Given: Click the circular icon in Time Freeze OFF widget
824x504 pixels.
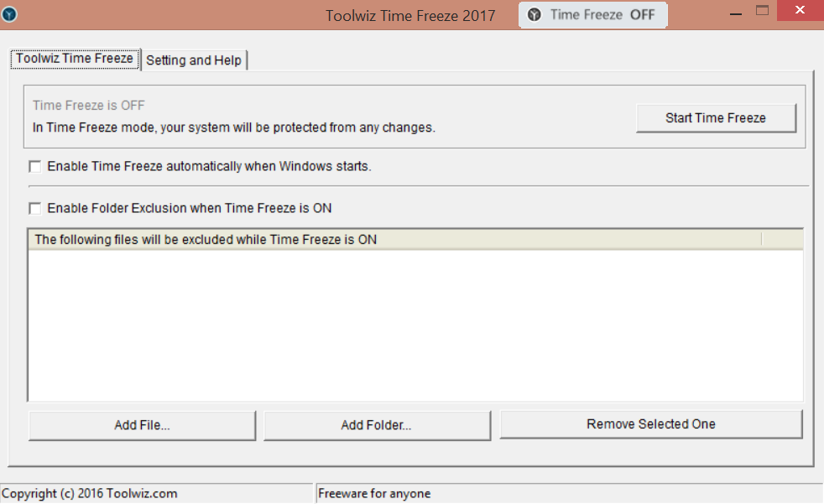Looking at the screenshot, I should 535,15.
